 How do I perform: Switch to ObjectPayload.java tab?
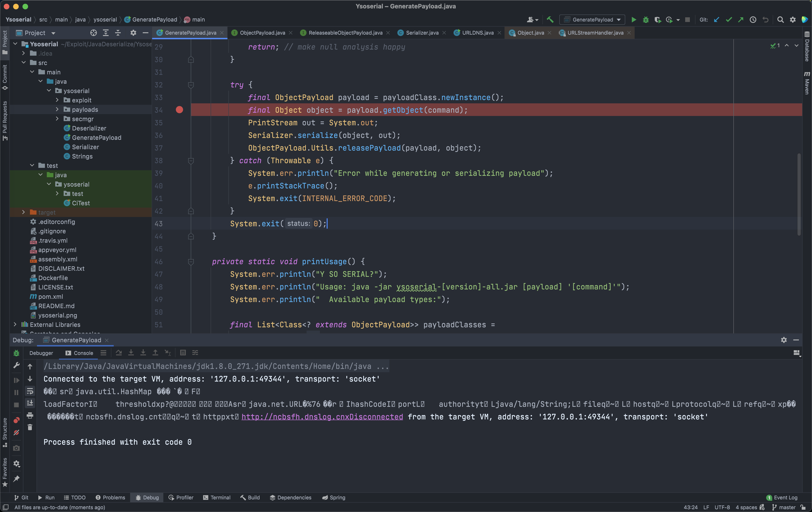click(262, 33)
